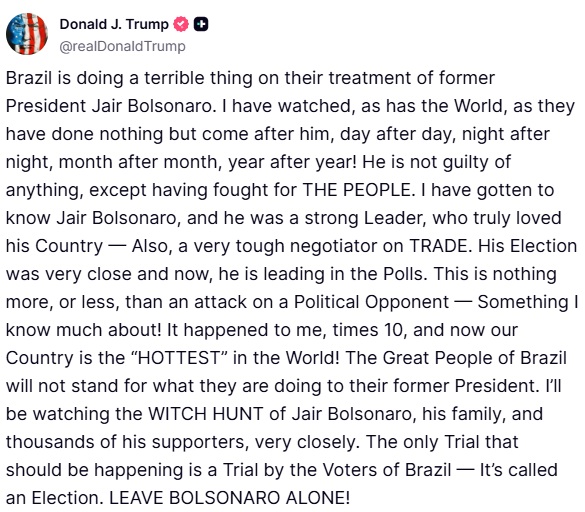585x512 pixels.
Task: Click the capitalized word 'TRADE'
Action: point(438,246)
